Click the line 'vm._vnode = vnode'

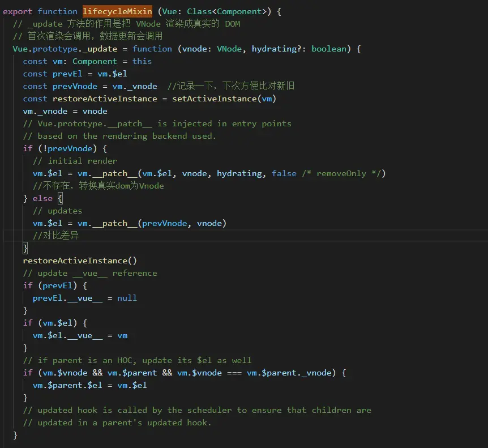click(65, 111)
